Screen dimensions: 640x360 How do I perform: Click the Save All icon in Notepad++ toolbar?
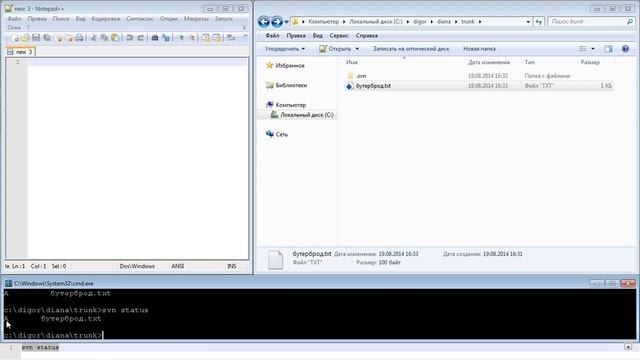point(47,38)
